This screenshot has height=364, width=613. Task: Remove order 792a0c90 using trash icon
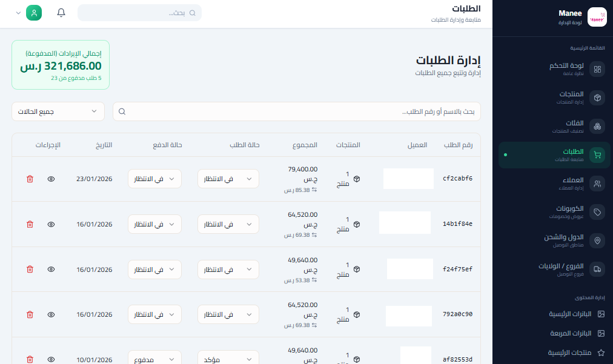pos(30,314)
